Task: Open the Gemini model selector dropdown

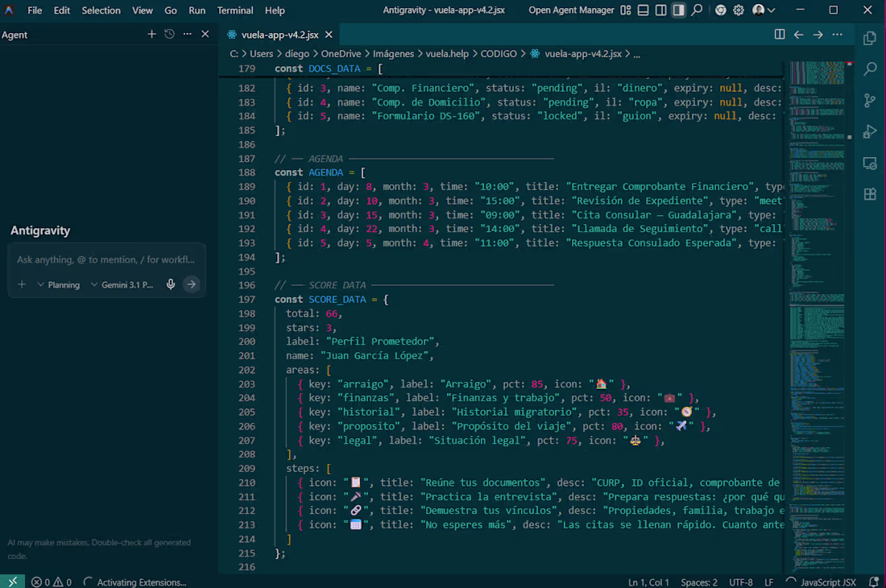Action: point(121,284)
